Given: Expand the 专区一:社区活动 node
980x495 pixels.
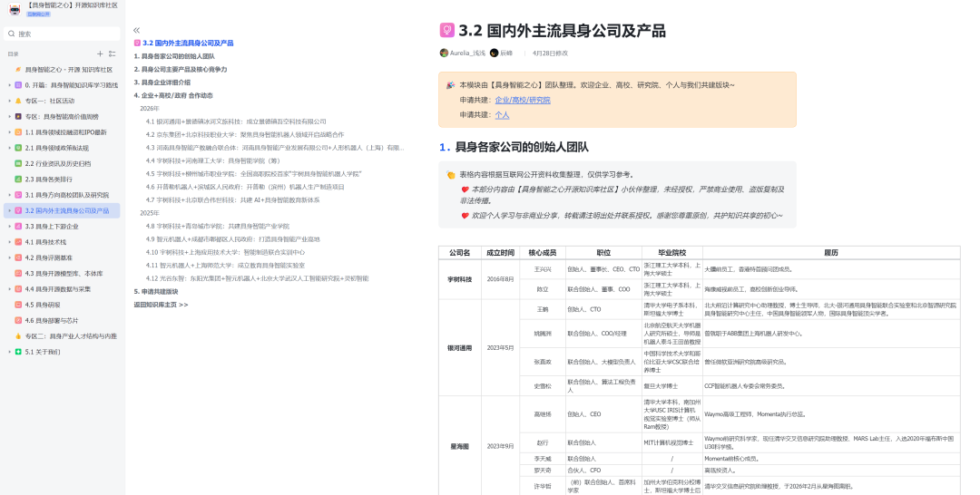Looking at the screenshot, I should [x=9, y=101].
